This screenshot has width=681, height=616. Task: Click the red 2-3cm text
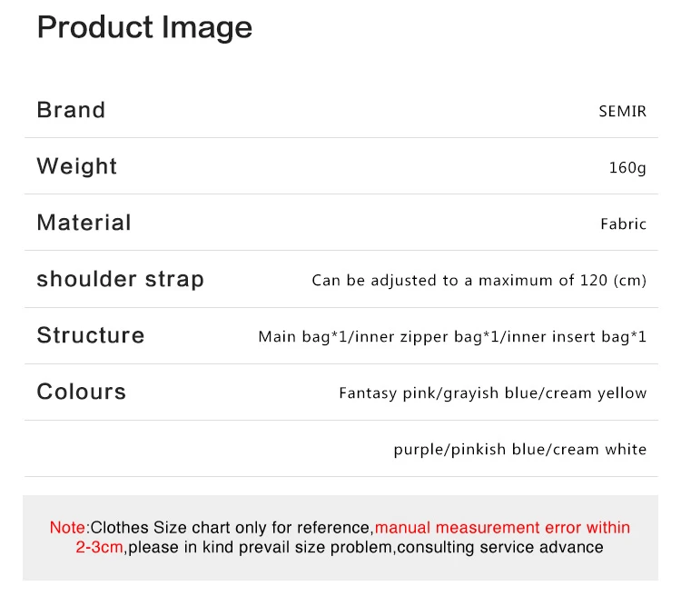pos(99,547)
